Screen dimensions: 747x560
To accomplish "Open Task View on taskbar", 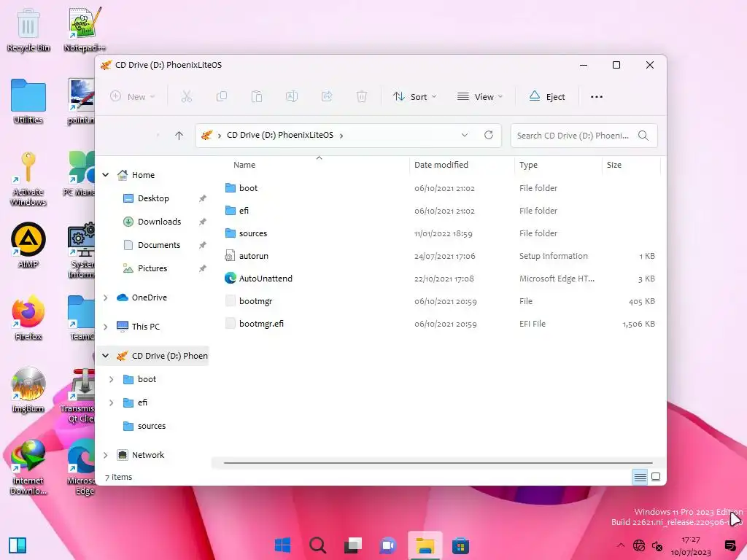I will (x=353, y=545).
